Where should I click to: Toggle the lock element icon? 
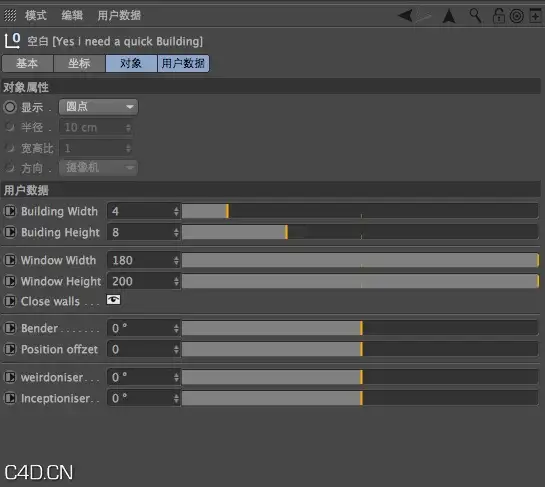[x=499, y=16]
